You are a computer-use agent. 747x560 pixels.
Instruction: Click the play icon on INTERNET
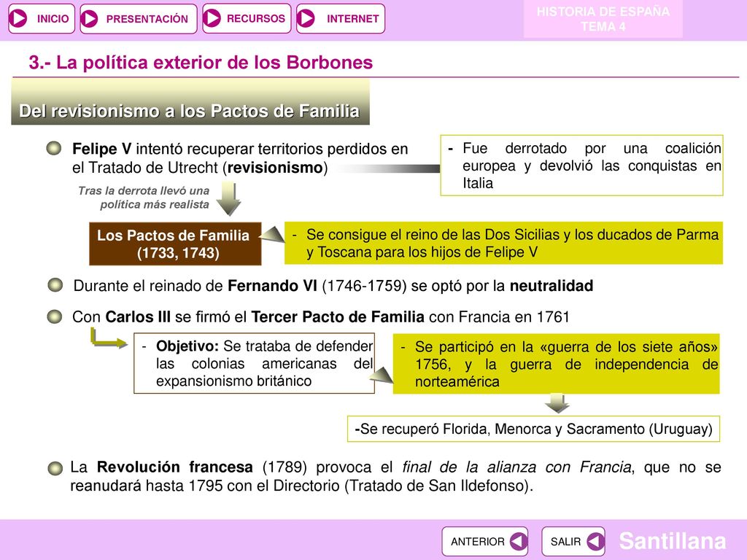pyautogui.click(x=306, y=18)
